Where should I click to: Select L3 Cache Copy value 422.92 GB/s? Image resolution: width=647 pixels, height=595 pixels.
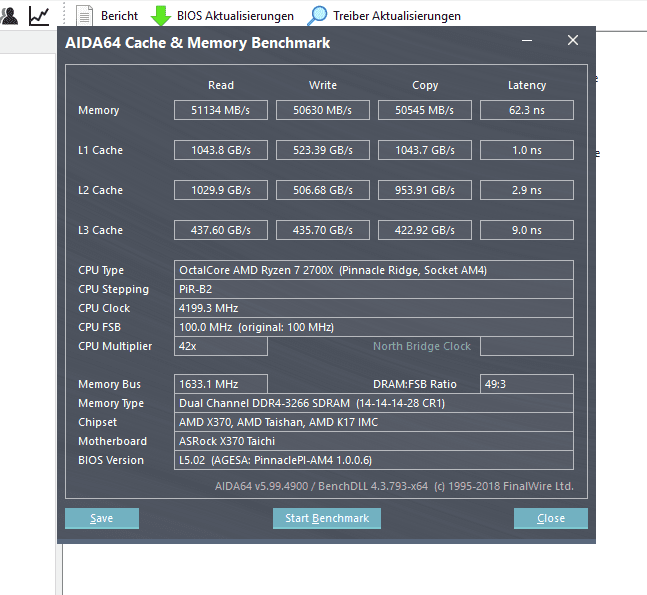point(425,230)
